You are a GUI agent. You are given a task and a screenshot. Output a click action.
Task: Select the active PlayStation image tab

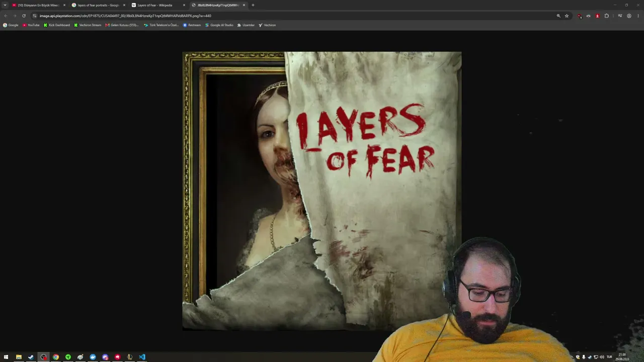218,5
